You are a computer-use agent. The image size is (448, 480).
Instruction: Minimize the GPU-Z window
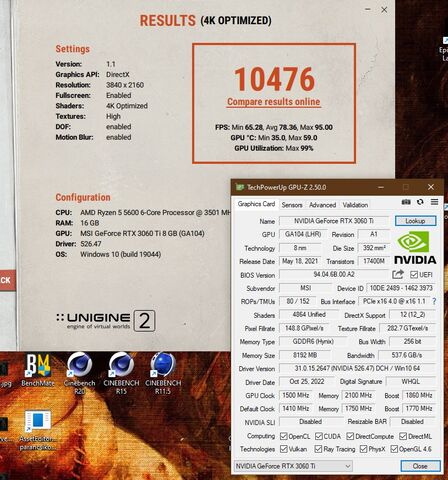point(381,187)
